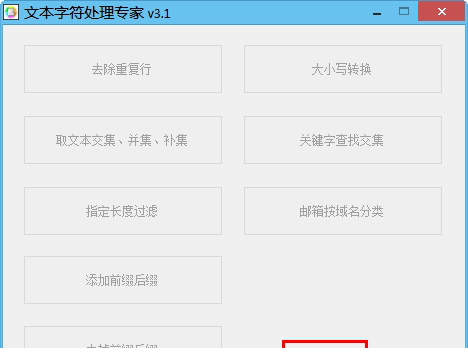Select the 指定长度过滤 button
Image resolution: width=468 pixels, height=361 pixels.
point(123,211)
